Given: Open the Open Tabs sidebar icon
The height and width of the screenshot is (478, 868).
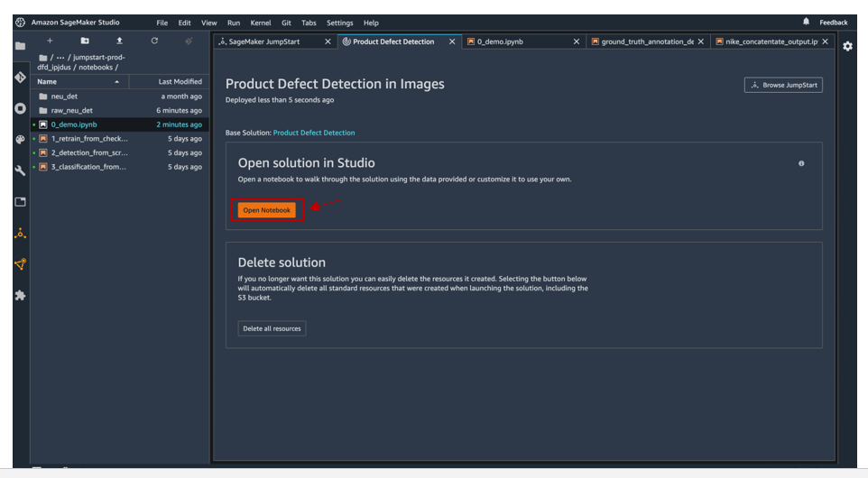Looking at the screenshot, I should tap(21, 202).
